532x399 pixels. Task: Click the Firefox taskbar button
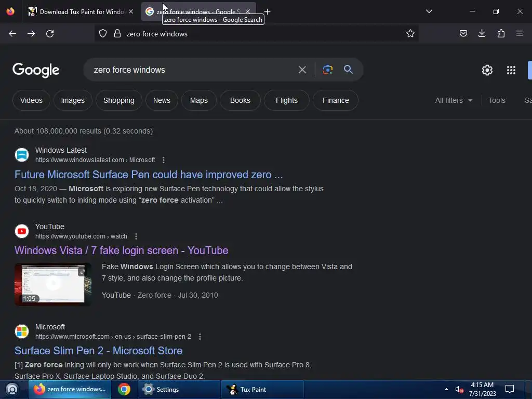click(x=70, y=389)
